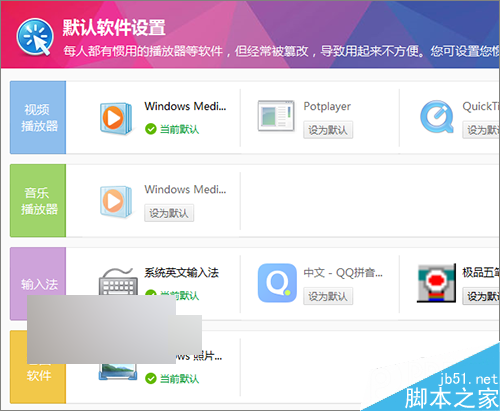Screen dimensions: 500x411
Task: Set 极品五笔 as the default input method
Action: click(481, 296)
